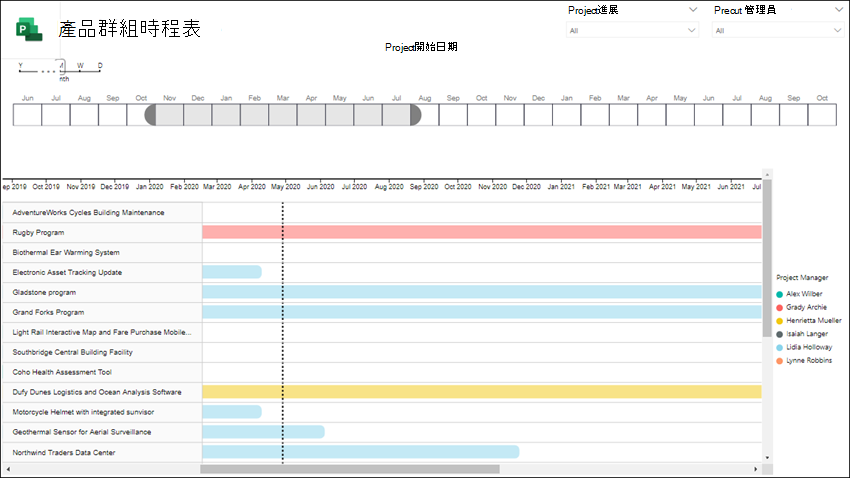Click the right timeline range handle
Image resolution: width=850 pixels, height=478 pixels.
pos(416,115)
